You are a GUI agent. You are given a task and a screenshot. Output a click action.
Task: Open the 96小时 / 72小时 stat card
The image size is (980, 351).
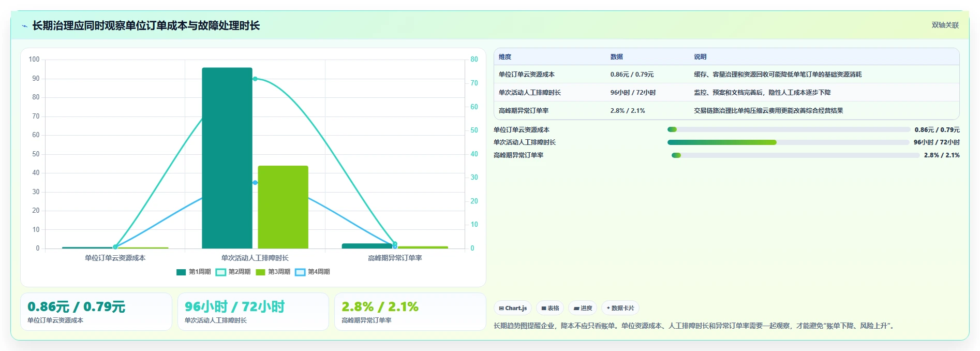(x=253, y=312)
